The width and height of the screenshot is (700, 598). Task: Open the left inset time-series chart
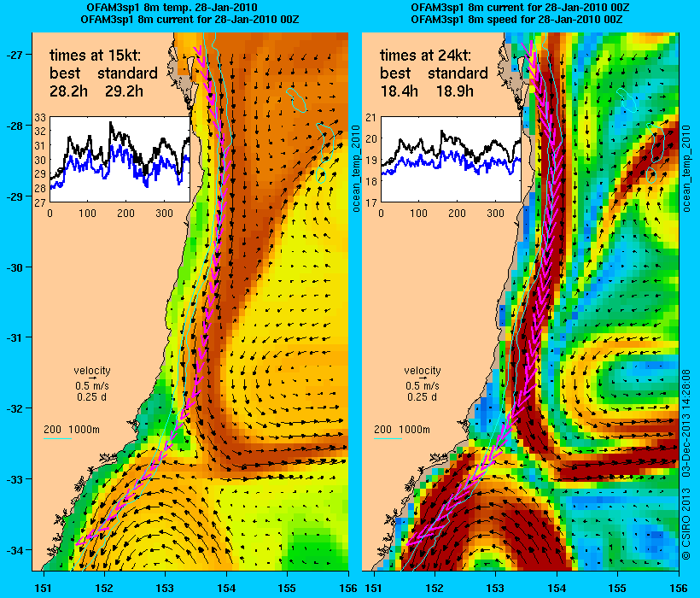[x=120, y=160]
